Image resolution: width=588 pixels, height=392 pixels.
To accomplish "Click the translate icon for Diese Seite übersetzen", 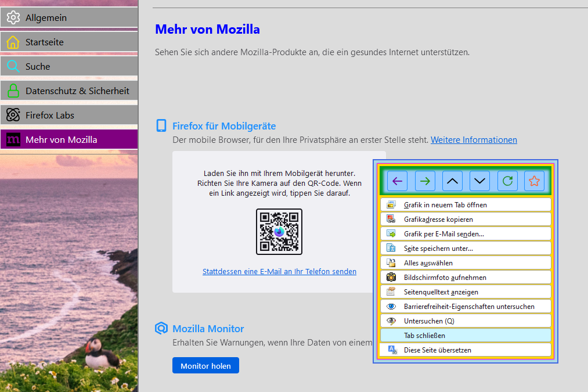I will (392, 350).
